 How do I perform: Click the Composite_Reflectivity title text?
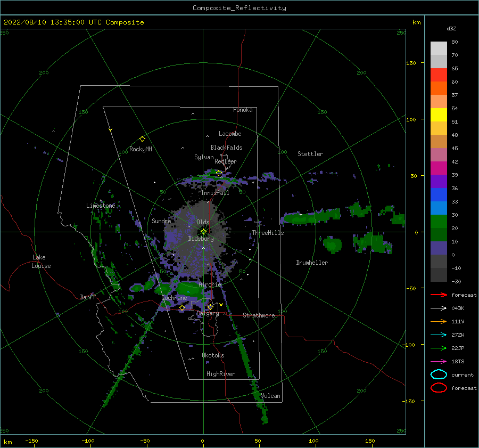240,8
